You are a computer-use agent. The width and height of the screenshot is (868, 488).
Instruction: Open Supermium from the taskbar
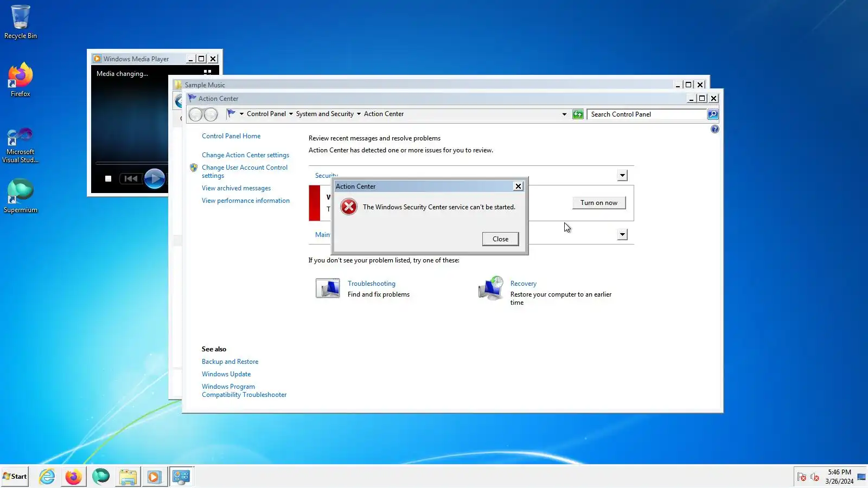click(x=100, y=477)
